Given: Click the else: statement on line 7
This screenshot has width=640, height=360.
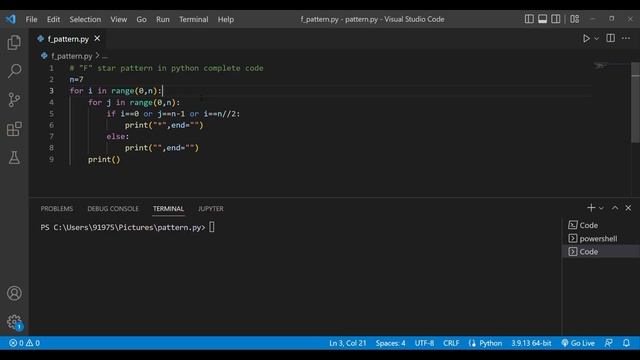Looking at the screenshot, I should 118,136.
